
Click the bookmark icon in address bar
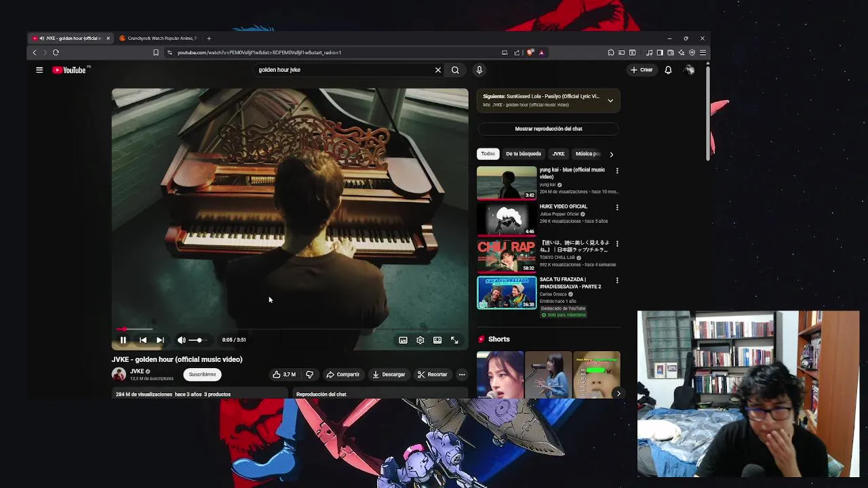(x=156, y=52)
